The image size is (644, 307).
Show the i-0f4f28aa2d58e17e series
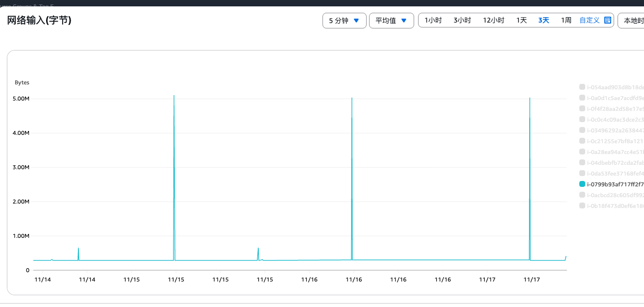point(582,108)
